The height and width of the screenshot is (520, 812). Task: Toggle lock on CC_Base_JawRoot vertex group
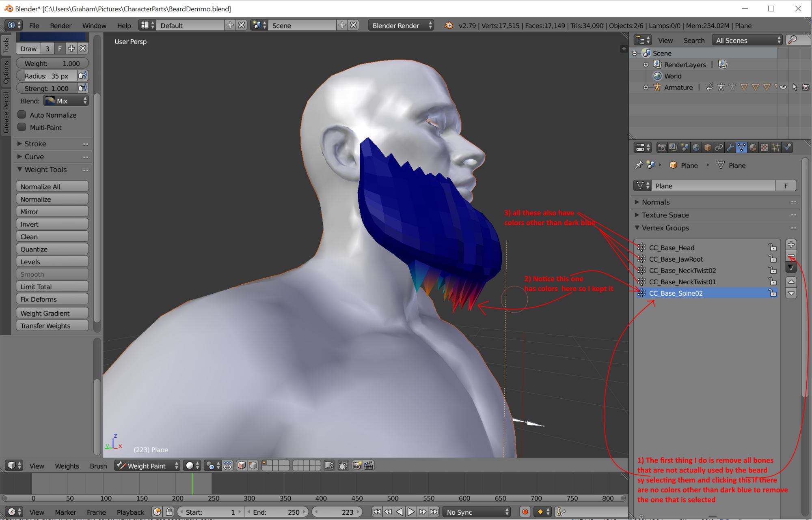click(x=772, y=259)
